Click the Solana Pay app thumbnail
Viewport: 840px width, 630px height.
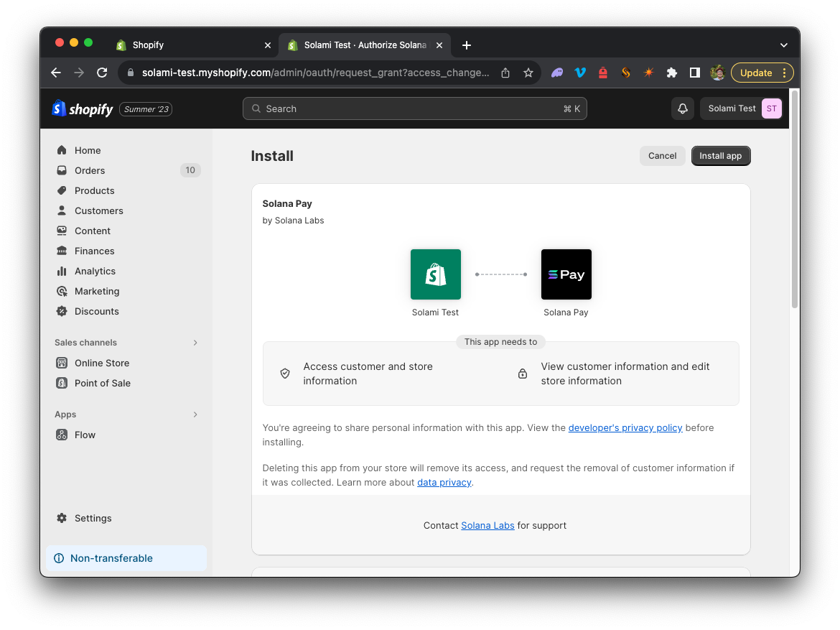(x=566, y=274)
